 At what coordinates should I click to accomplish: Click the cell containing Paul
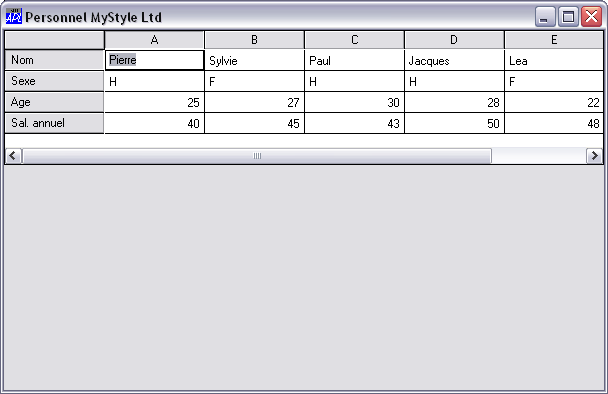[354, 60]
